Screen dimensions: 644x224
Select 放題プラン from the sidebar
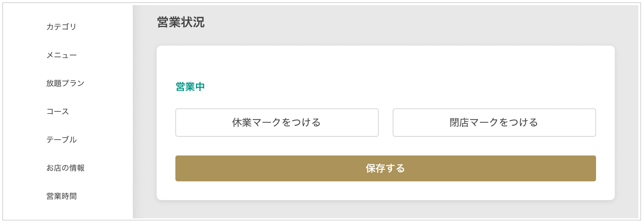tap(65, 83)
